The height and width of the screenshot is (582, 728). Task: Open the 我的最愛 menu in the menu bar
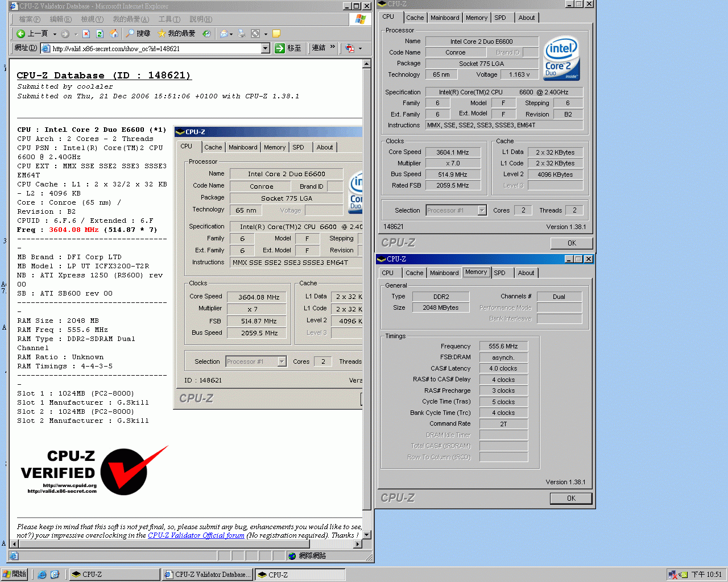coord(131,19)
